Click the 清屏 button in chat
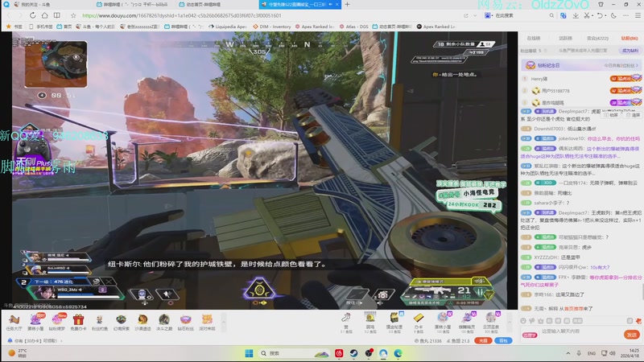This screenshot has width=644, height=362. tap(631, 115)
